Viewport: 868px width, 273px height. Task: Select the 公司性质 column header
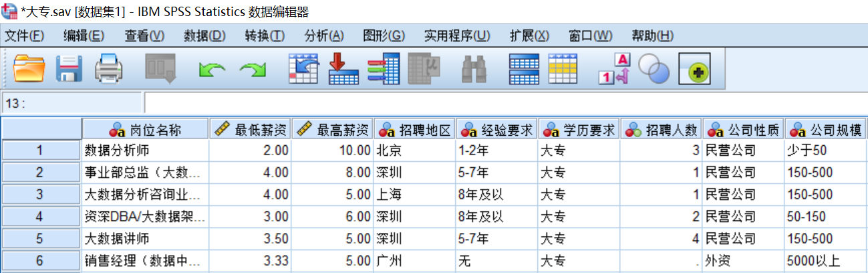pyautogui.click(x=744, y=129)
